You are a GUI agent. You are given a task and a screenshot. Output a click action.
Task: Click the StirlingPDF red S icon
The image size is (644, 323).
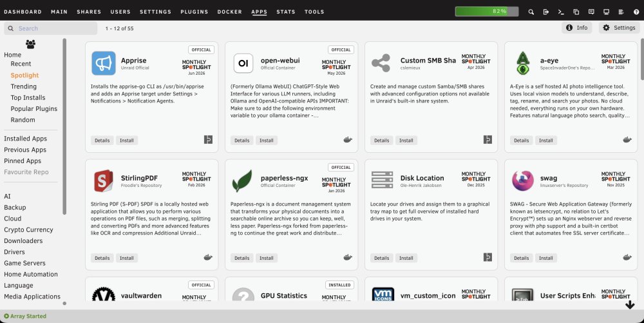click(x=104, y=181)
